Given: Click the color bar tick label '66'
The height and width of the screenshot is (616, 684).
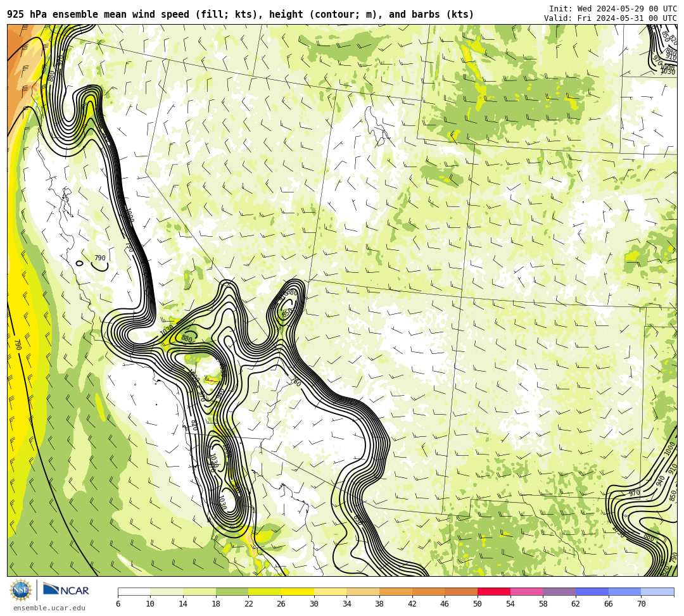Looking at the screenshot, I should (x=609, y=604).
